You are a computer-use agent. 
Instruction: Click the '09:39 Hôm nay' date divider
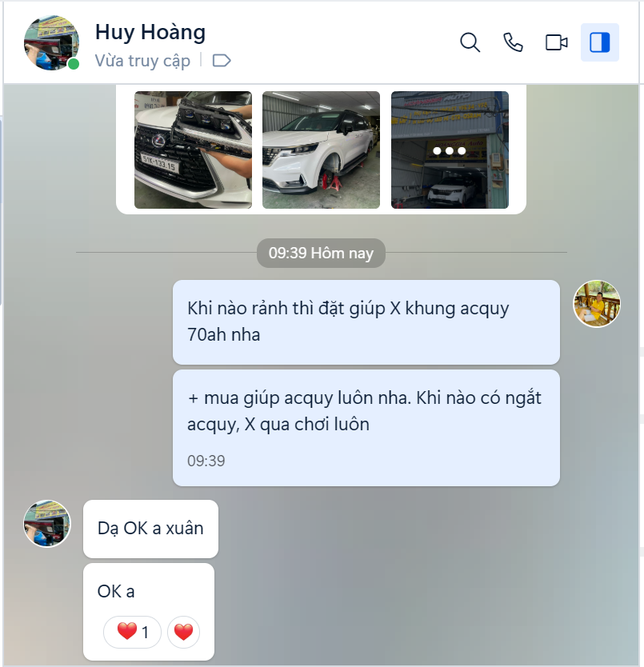pyautogui.click(x=321, y=253)
